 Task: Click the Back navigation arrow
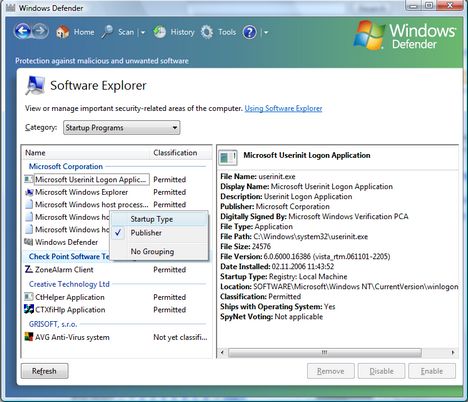tap(22, 32)
